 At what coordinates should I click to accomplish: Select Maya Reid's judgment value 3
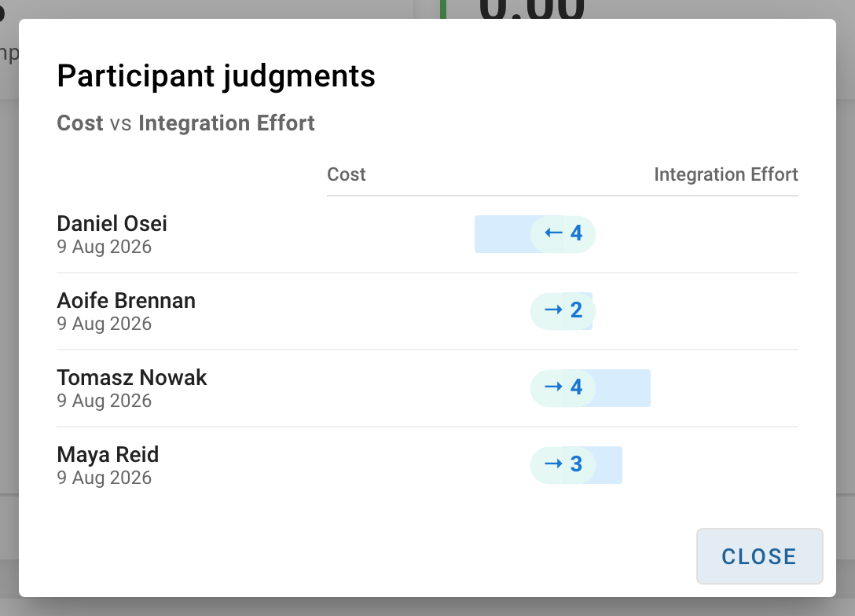[x=576, y=464]
